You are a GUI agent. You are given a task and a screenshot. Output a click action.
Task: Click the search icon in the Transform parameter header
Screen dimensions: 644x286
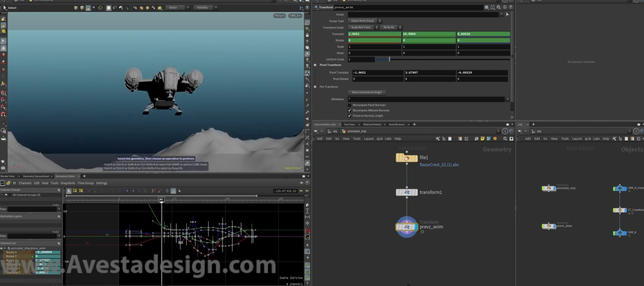click(x=499, y=8)
